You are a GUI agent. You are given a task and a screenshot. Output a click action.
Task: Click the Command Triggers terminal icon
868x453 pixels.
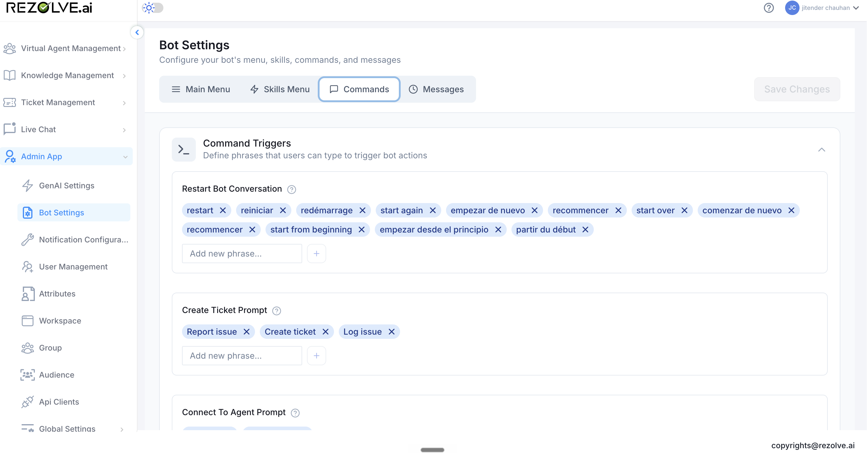point(184,149)
